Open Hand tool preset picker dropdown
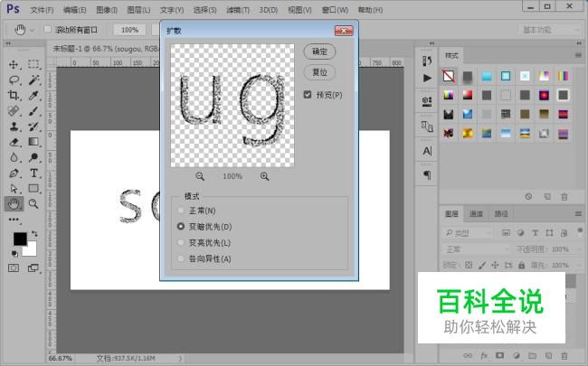 coord(32,30)
